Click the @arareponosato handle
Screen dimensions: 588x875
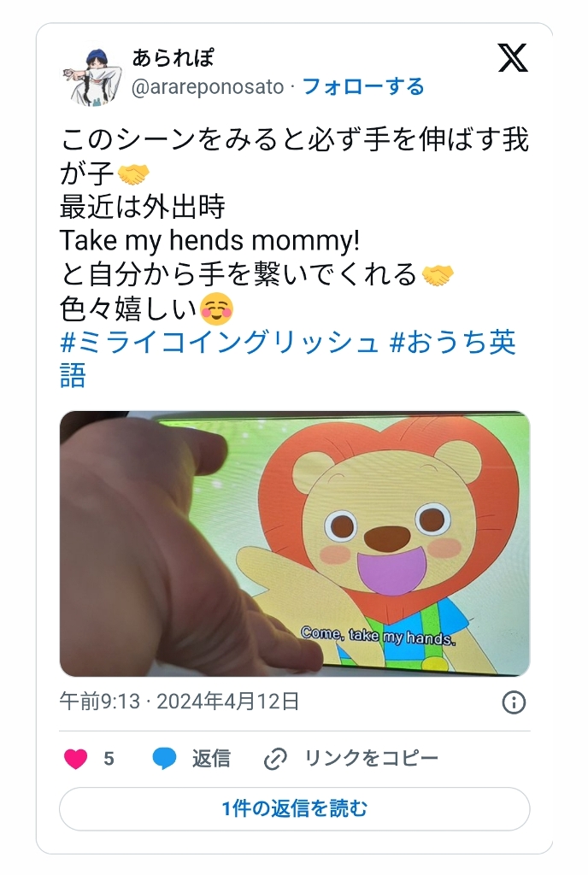[208, 87]
